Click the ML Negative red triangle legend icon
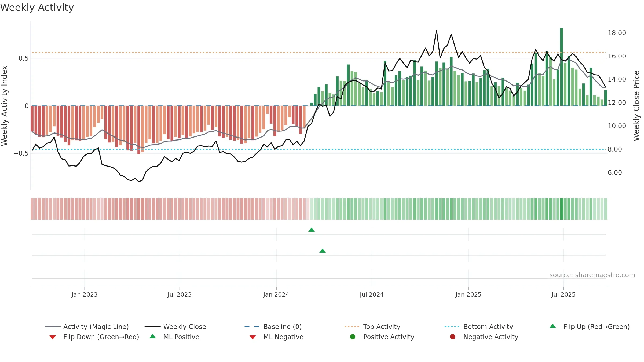This screenshot has width=644, height=362. 253,337
